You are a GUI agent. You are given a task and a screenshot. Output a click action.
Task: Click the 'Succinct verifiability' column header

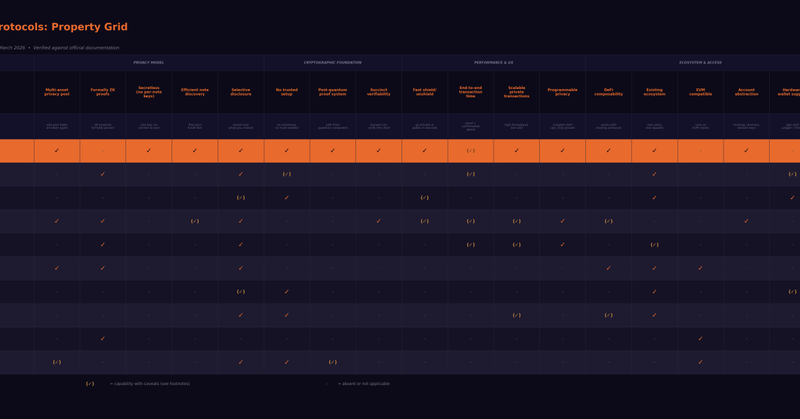379,92
